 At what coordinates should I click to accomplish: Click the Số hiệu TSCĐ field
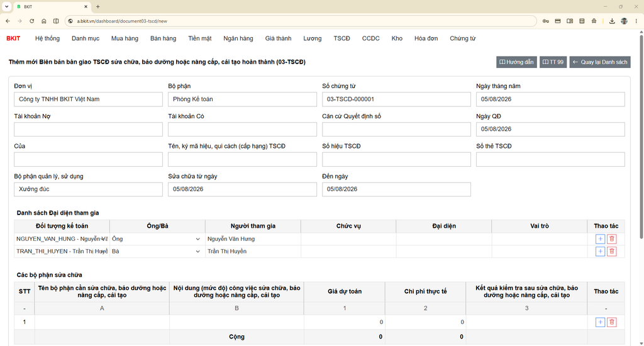pos(396,159)
